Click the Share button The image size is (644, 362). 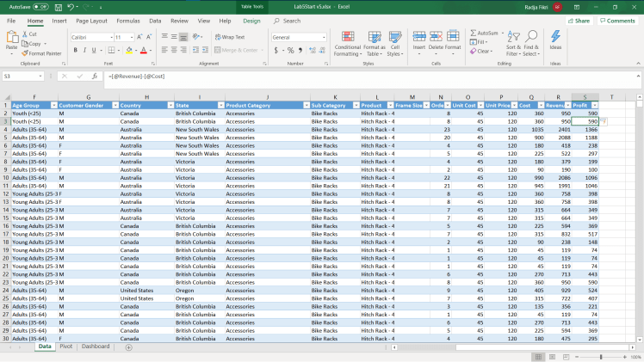[x=579, y=21]
